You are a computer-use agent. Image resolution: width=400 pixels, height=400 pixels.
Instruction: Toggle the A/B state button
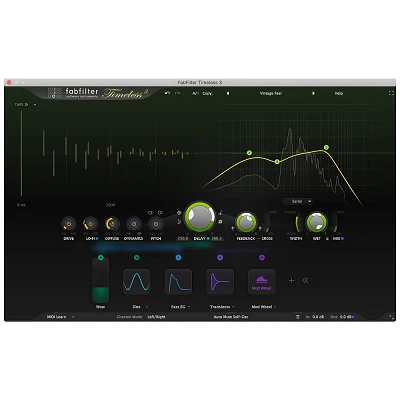coord(195,93)
